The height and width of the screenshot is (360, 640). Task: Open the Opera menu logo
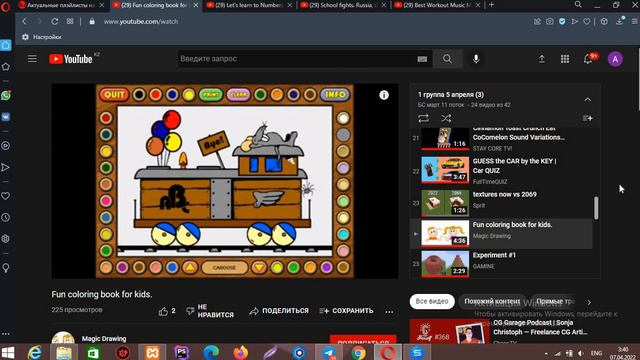(6, 6)
